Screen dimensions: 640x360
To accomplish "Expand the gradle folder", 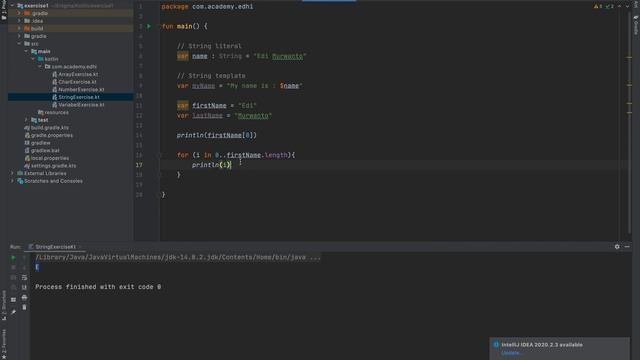I will pos(19,36).
